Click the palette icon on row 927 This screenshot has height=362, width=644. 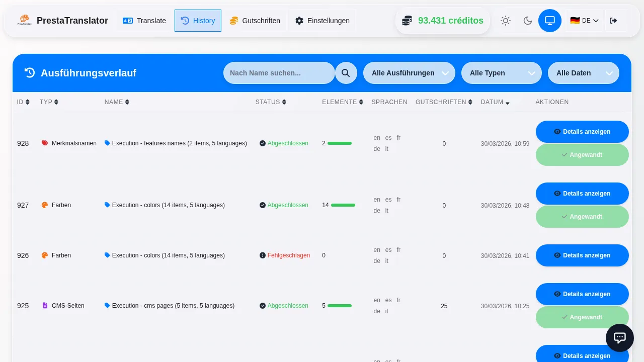[x=45, y=205]
